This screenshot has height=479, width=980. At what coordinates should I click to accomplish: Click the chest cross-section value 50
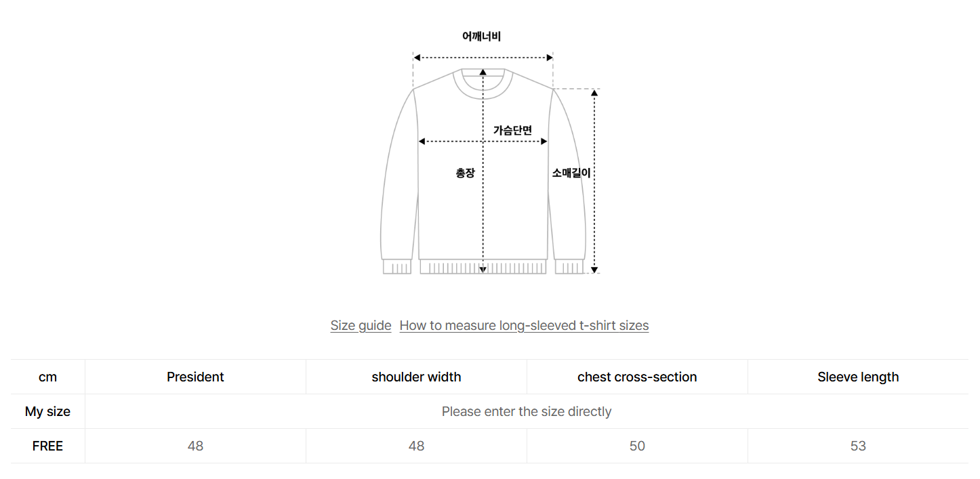coord(637,446)
